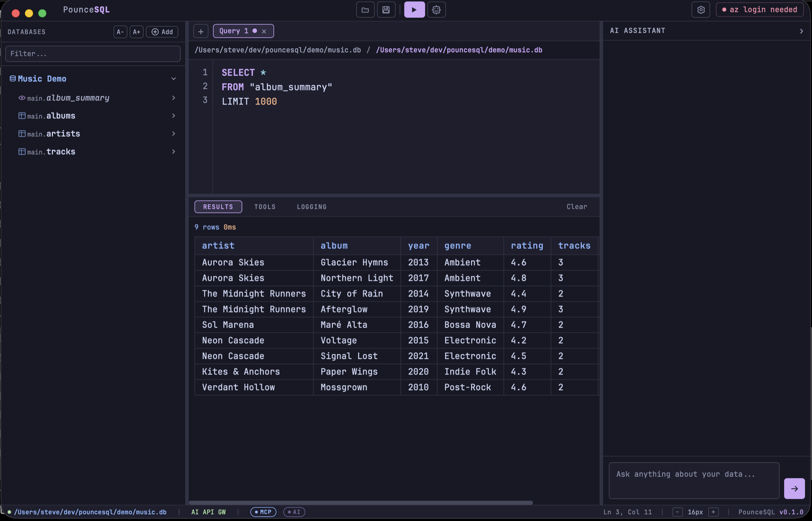Image resolution: width=812 pixels, height=521 pixels.
Task: Select the Verdant Hollow cell
Action: [254, 388]
